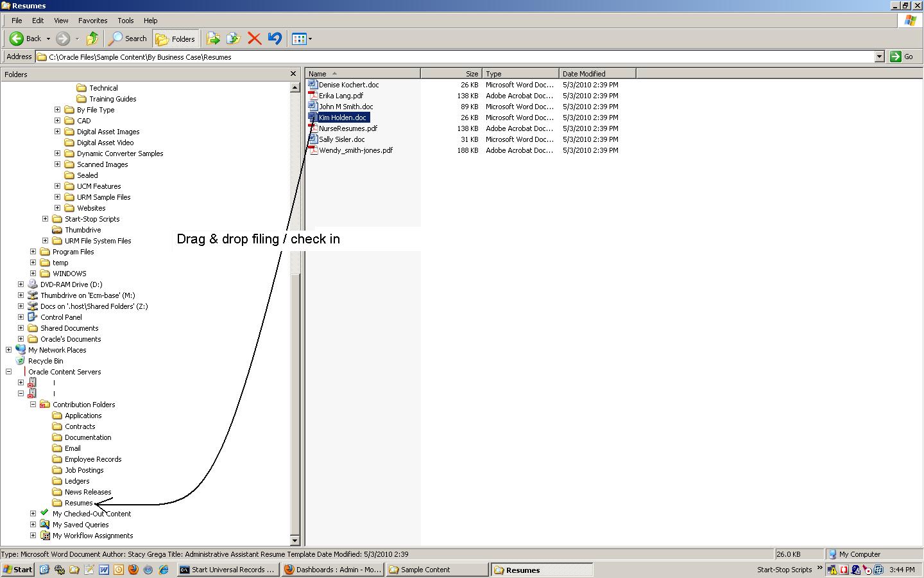
Task: Collapse the Oracle Content Servers node
Action: 8,371
